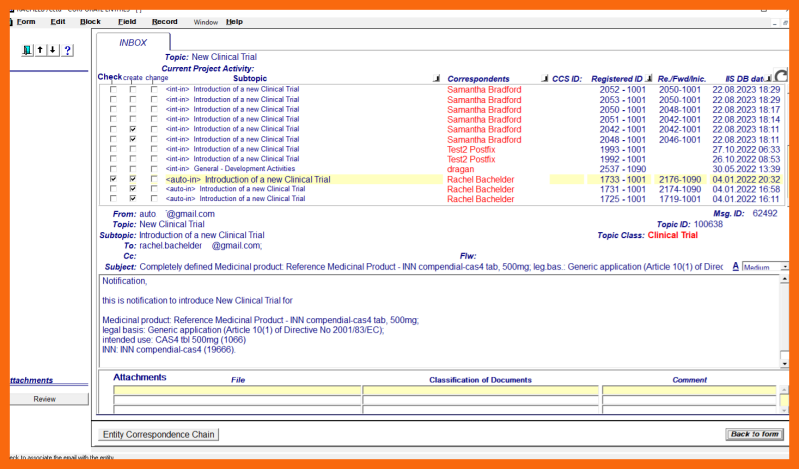
Task: Click the up arrow previous record icon
Action: [39, 50]
